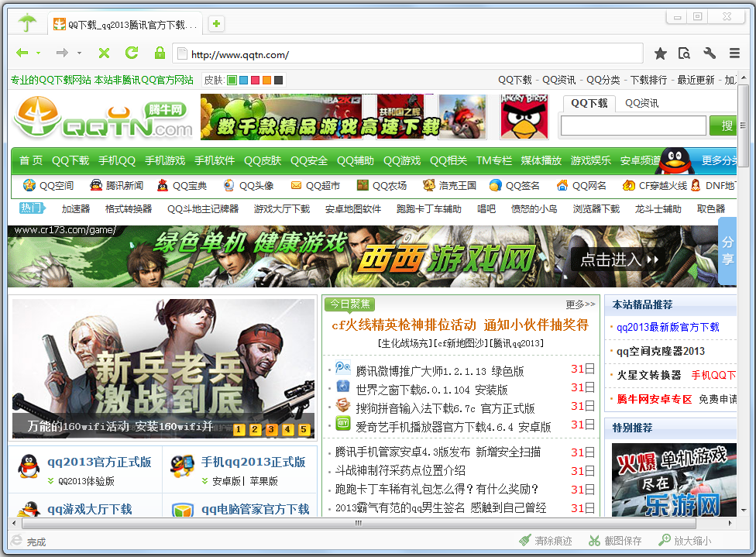Click the QQ头像 icon link

(x=229, y=185)
